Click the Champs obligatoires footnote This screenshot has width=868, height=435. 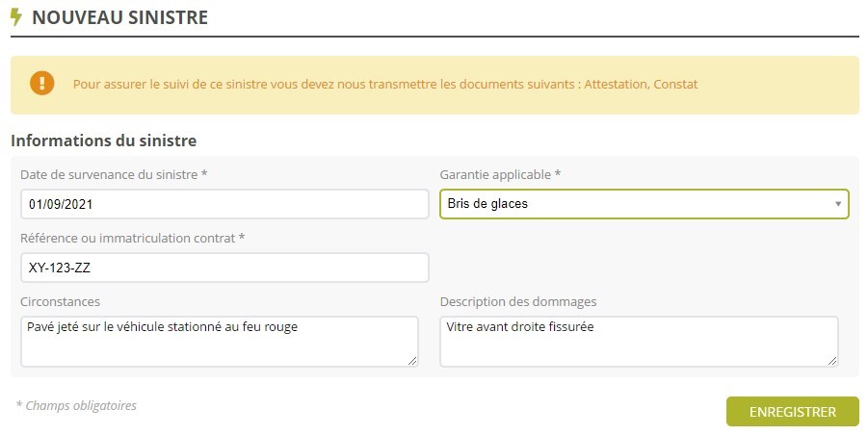click(x=76, y=406)
